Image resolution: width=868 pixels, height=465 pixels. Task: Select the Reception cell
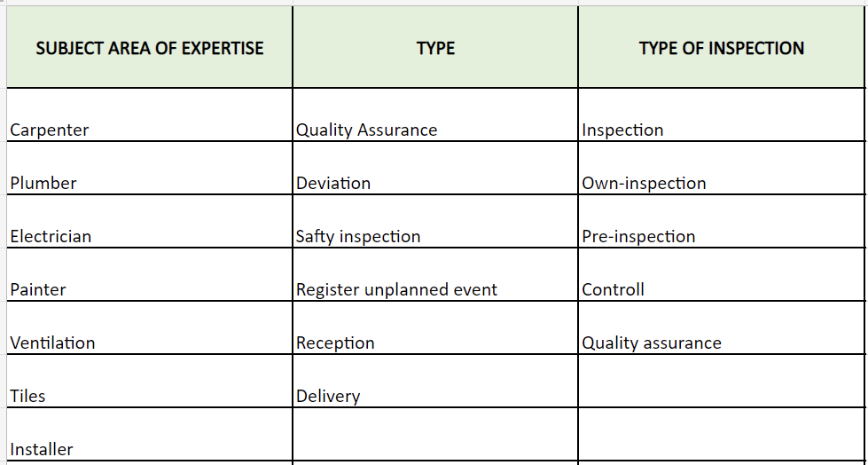pos(435,327)
